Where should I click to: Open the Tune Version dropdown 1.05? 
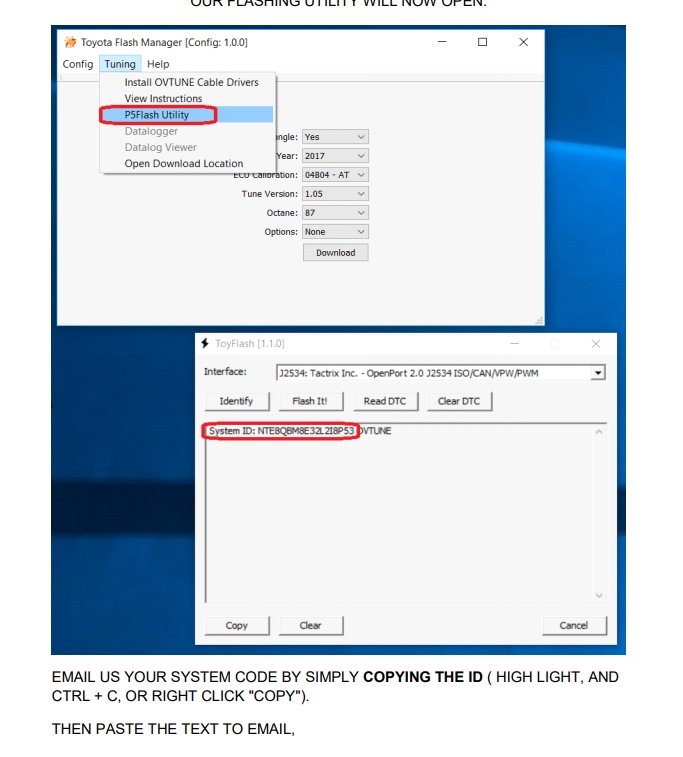(335, 194)
